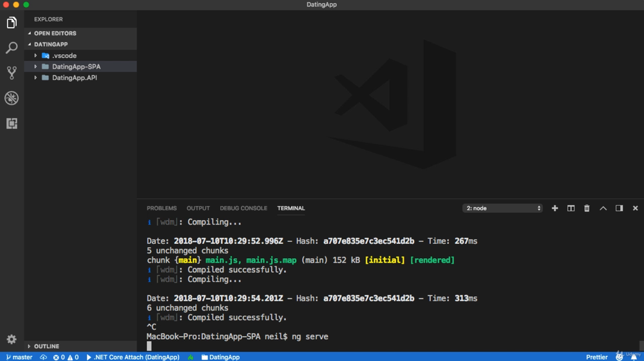The width and height of the screenshot is (644, 361).
Task: Select the .vscode folder row
Action: pyautogui.click(x=80, y=55)
